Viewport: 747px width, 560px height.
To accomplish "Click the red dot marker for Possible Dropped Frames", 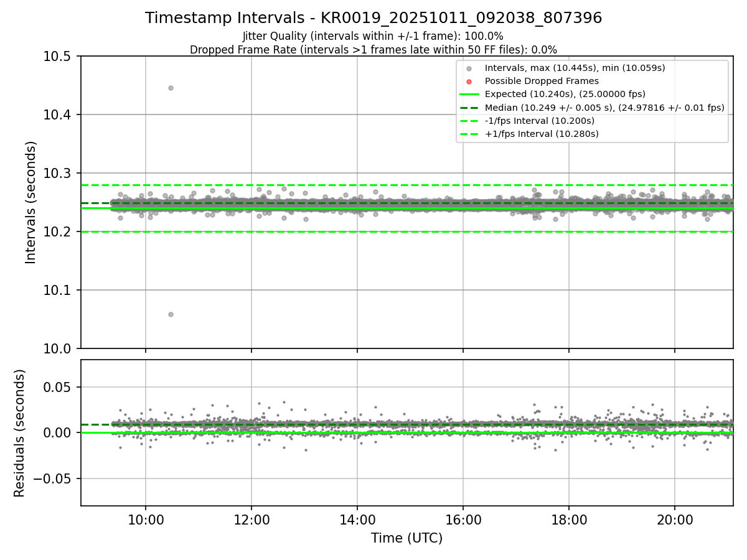I will [469, 81].
